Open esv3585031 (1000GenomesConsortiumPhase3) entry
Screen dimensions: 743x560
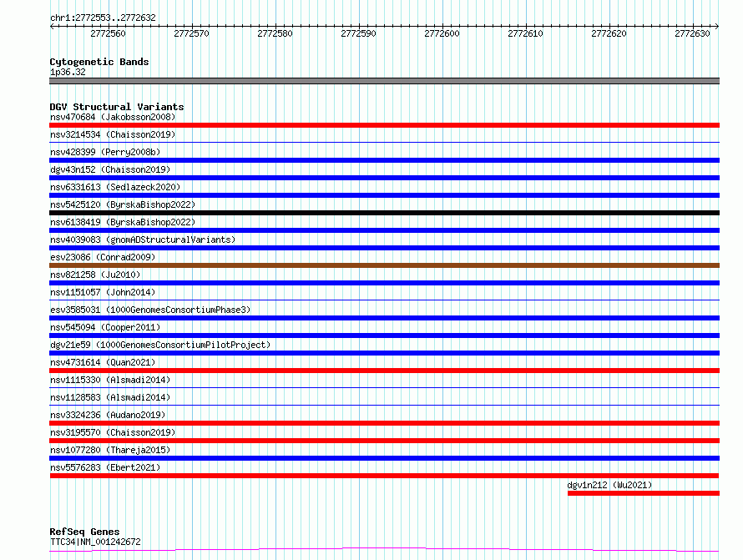(x=150, y=310)
